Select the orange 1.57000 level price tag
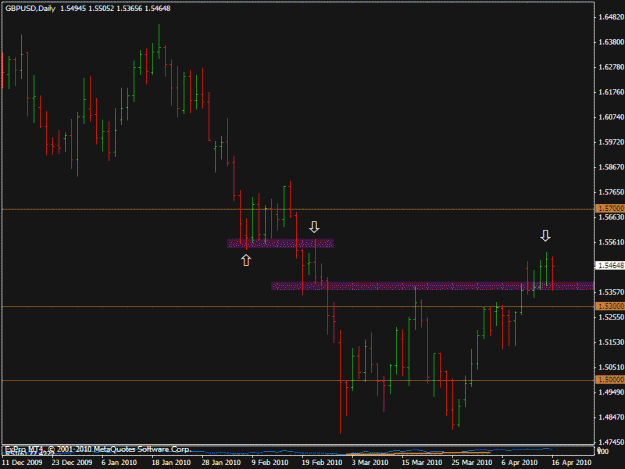This screenshot has height=469, width=625. tap(610, 208)
